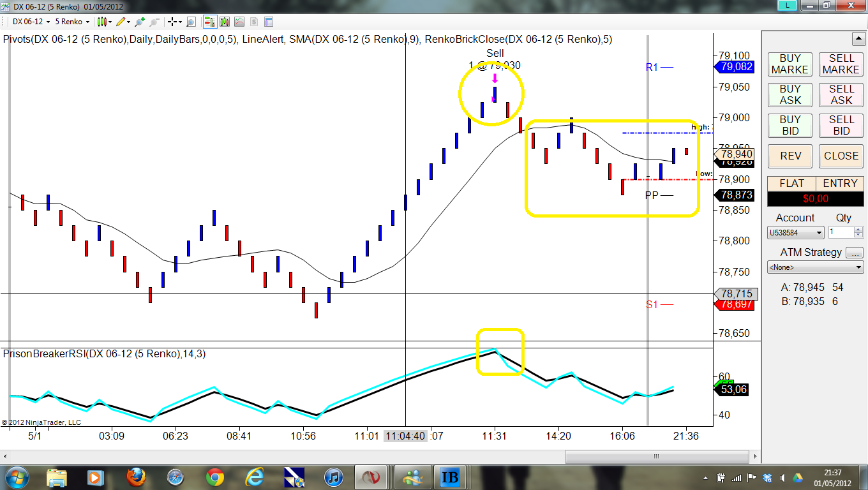
Task: Open the 5 Renko interval dropdown
Action: pyautogui.click(x=73, y=22)
